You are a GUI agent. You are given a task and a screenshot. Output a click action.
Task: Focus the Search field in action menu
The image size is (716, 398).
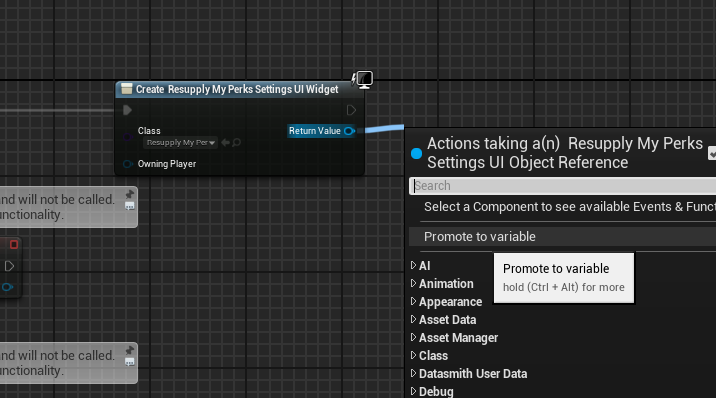point(563,186)
